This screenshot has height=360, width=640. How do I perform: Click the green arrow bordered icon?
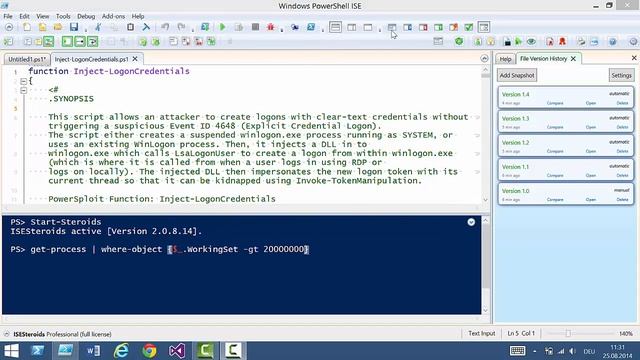coord(80,41)
